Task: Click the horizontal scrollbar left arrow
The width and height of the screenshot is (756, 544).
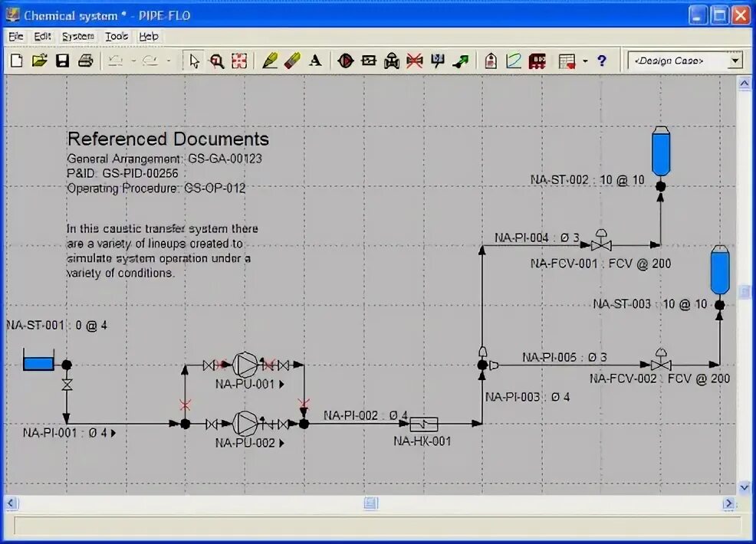Action: pyautogui.click(x=12, y=503)
